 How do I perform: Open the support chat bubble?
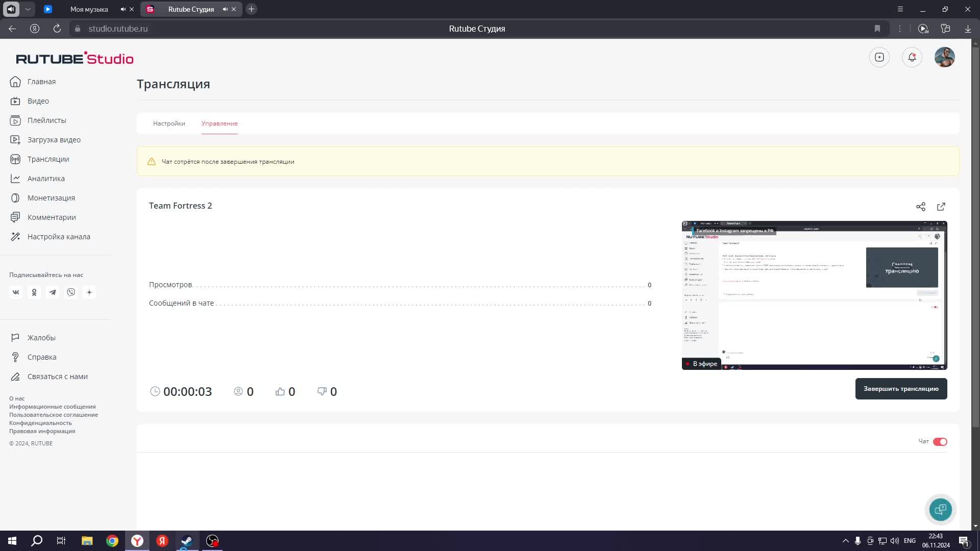pos(940,509)
